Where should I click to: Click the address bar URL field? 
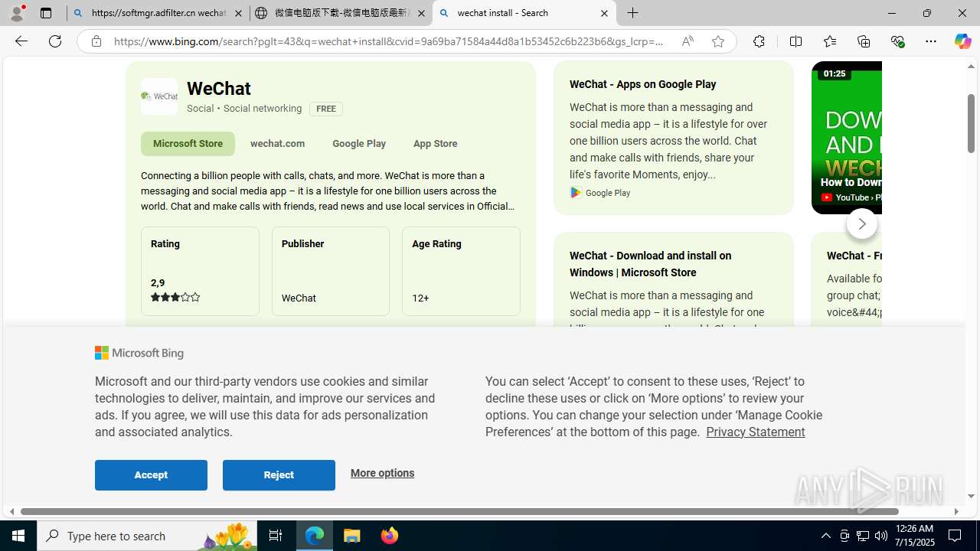389,41
